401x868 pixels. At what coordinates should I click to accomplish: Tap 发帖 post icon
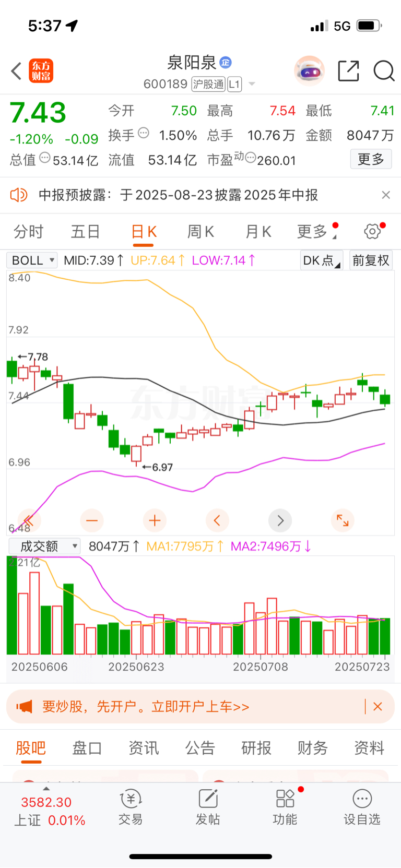208,806
